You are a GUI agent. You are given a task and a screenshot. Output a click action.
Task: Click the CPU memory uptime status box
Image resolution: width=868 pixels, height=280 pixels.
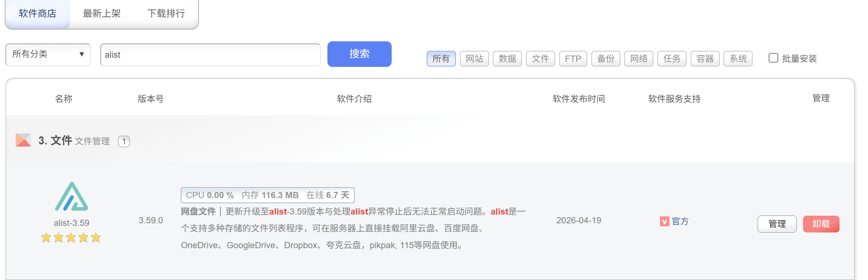(268, 195)
